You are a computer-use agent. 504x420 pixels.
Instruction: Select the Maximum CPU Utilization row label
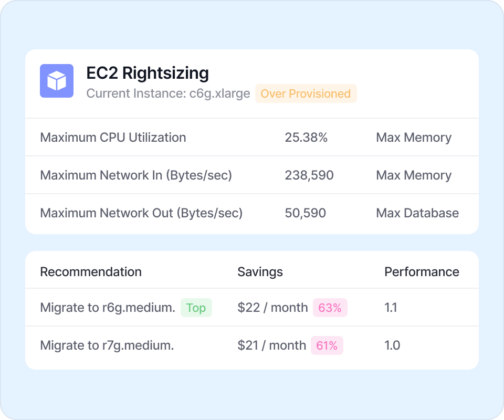(x=113, y=138)
